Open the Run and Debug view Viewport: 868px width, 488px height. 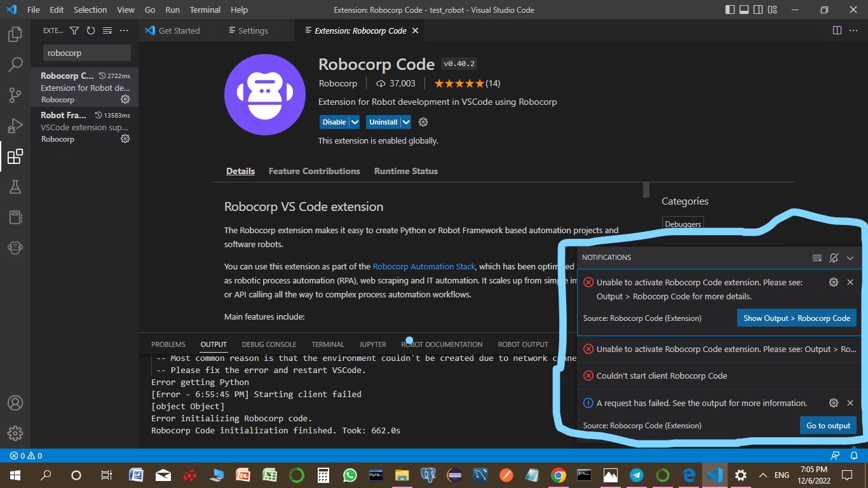15,126
